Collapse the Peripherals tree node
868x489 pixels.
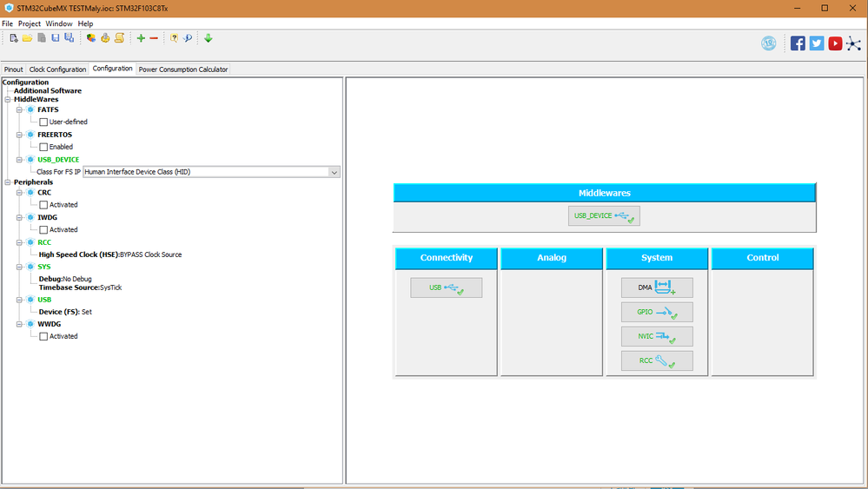[x=8, y=182]
